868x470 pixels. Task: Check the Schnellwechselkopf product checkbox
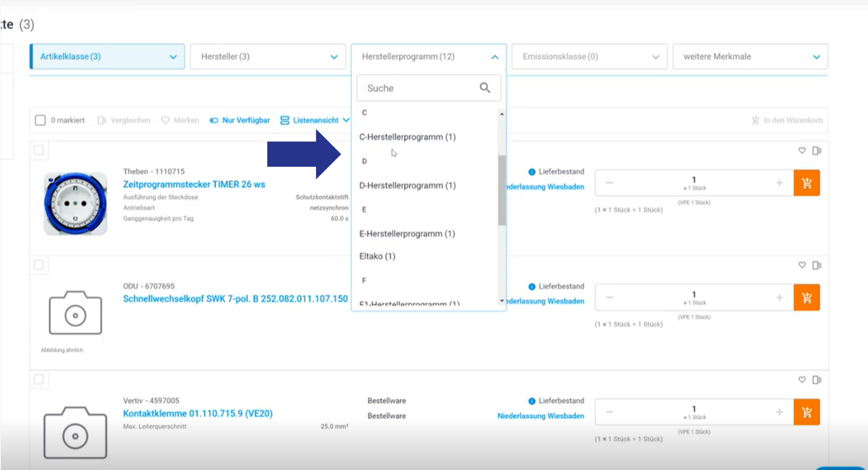[39, 265]
